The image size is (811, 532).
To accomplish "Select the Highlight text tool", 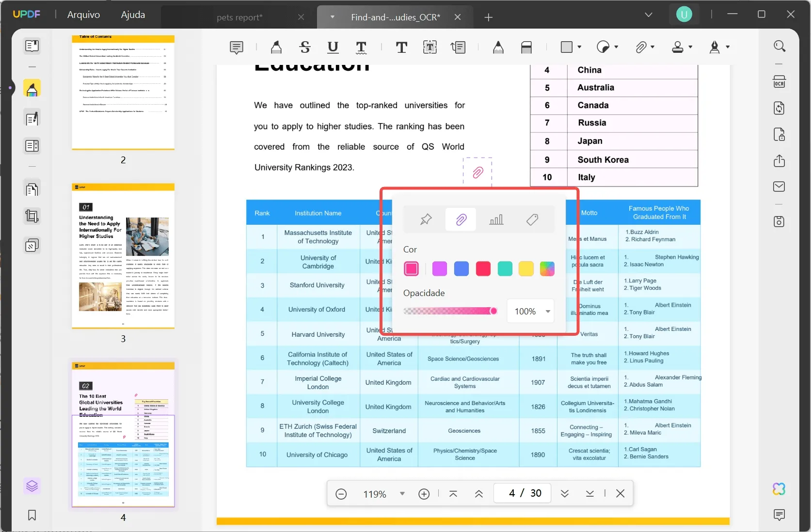I will [x=276, y=47].
